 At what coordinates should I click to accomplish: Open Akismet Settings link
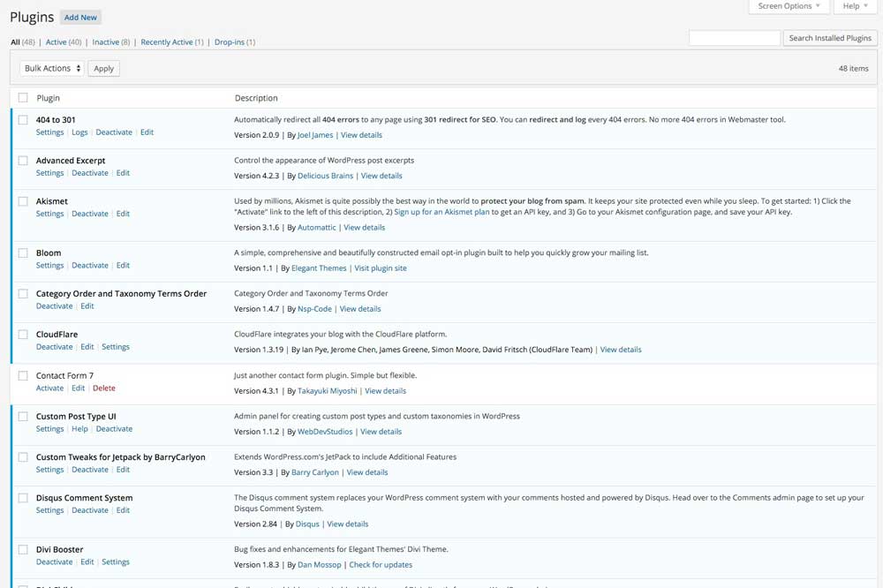coord(49,214)
